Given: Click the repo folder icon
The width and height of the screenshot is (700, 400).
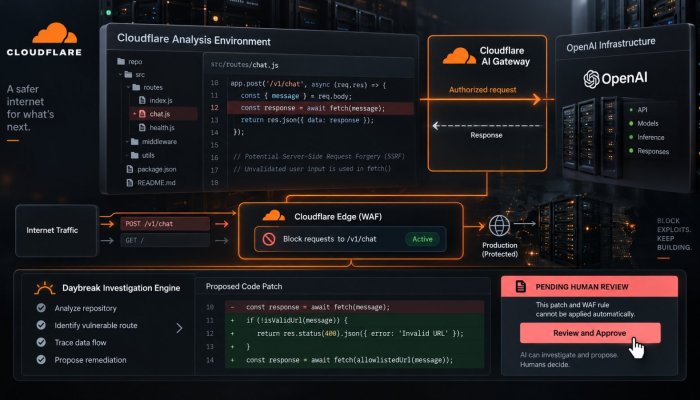Looking at the screenshot, I should coord(121,62).
